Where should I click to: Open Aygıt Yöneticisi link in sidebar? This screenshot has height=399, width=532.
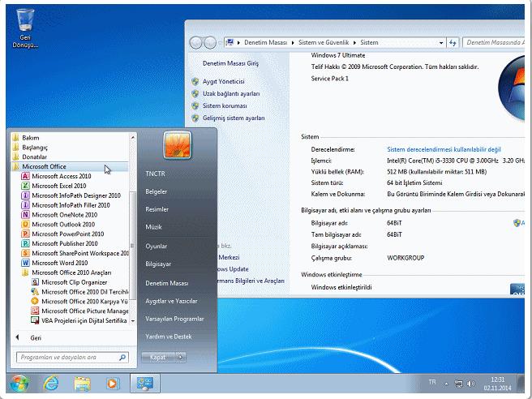point(223,82)
